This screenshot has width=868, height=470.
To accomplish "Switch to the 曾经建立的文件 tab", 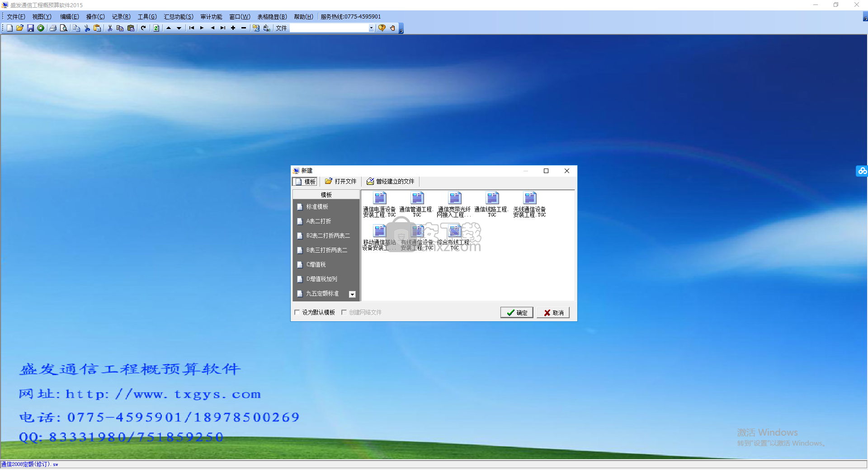I will point(391,181).
